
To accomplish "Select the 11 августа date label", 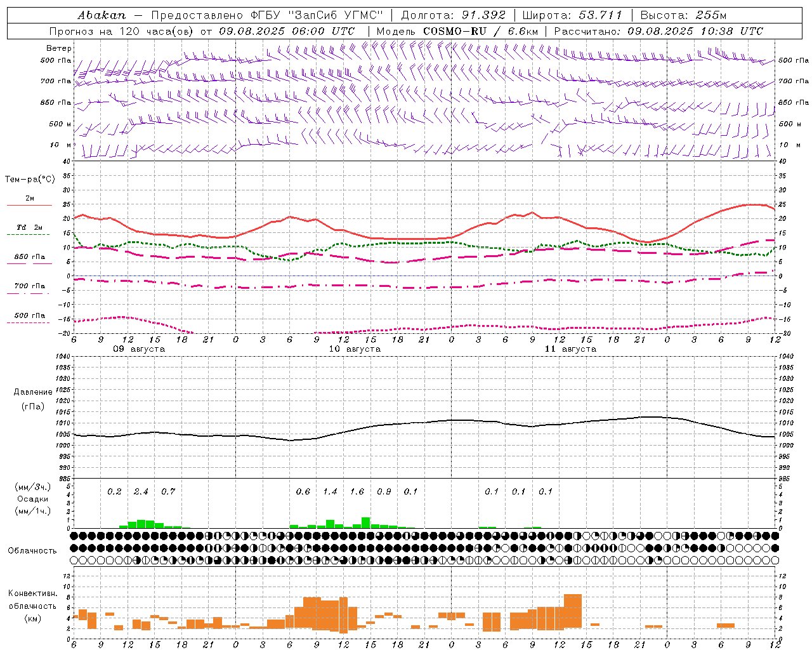I will click(570, 349).
